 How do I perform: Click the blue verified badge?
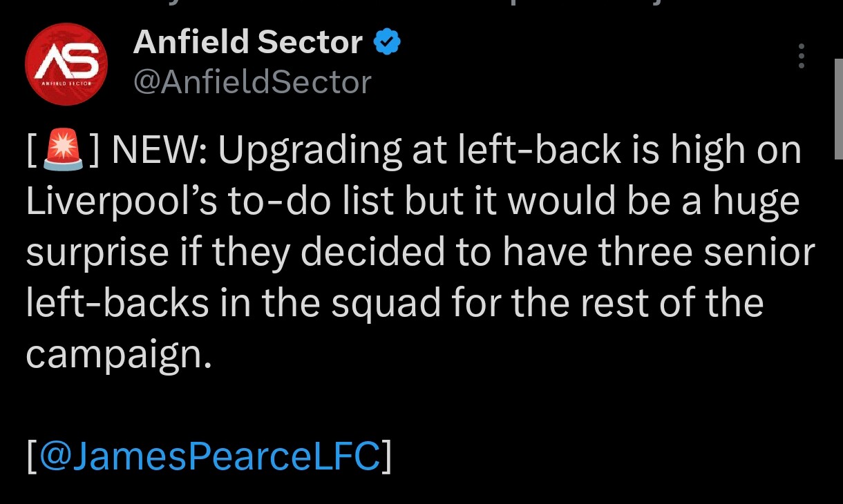pos(388,43)
